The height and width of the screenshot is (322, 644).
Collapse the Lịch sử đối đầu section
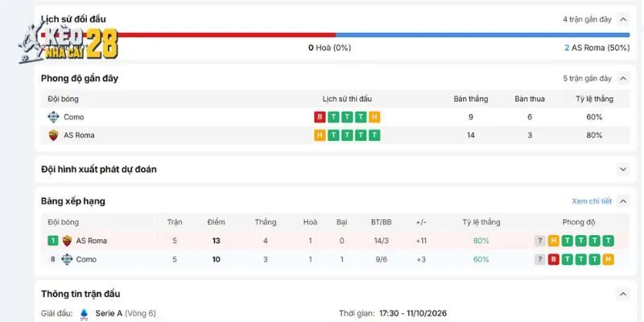623,19
